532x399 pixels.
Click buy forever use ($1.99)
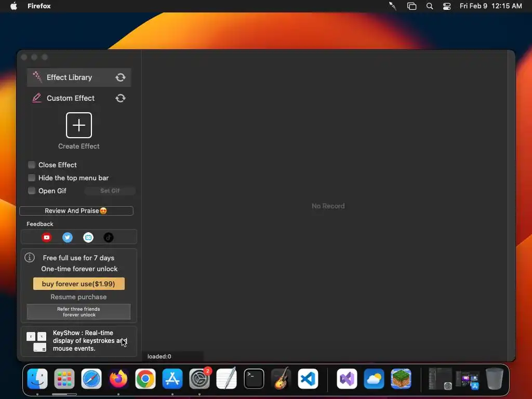point(79,284)
